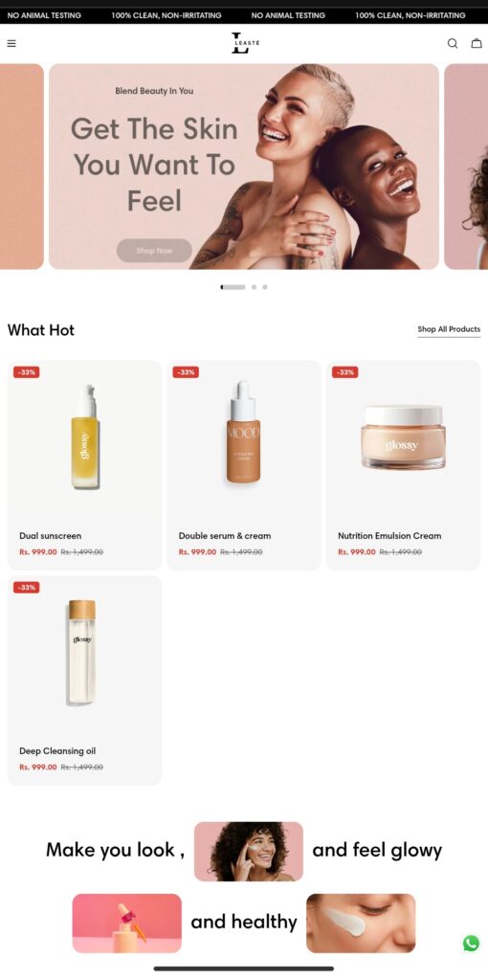Screen dimensions: 488x980
Task: Open WhatsApp chat floating icon
Action: tap(471, 943)
